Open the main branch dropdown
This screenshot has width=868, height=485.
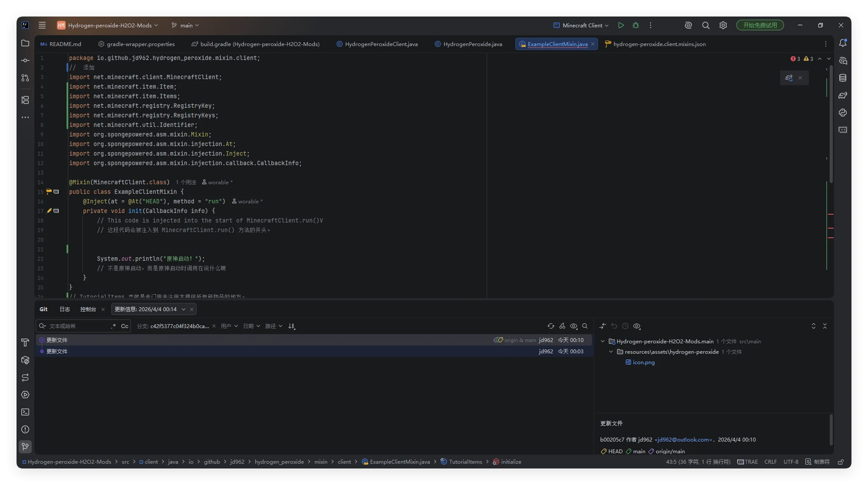pyautogui.click(x=186, y=25)
